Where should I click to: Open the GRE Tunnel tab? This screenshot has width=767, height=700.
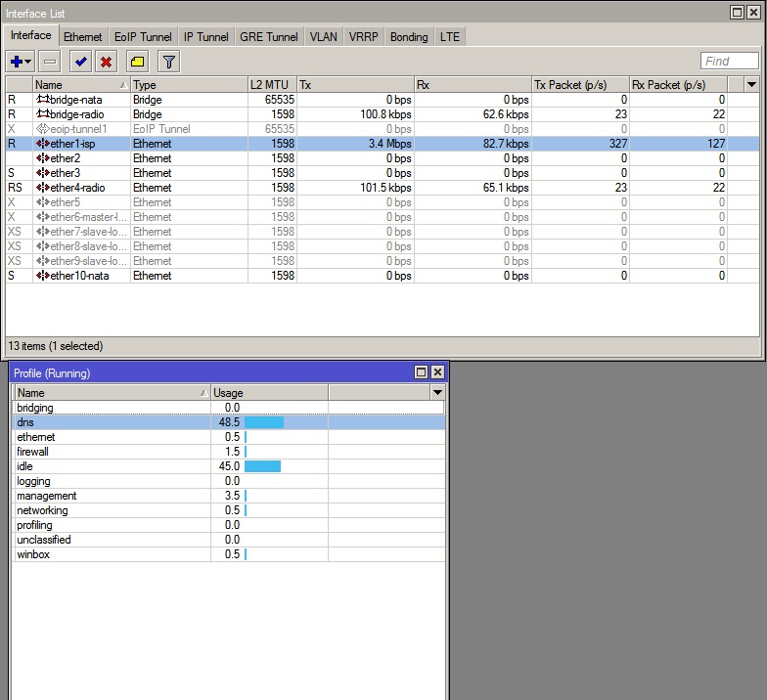point(268,37)
